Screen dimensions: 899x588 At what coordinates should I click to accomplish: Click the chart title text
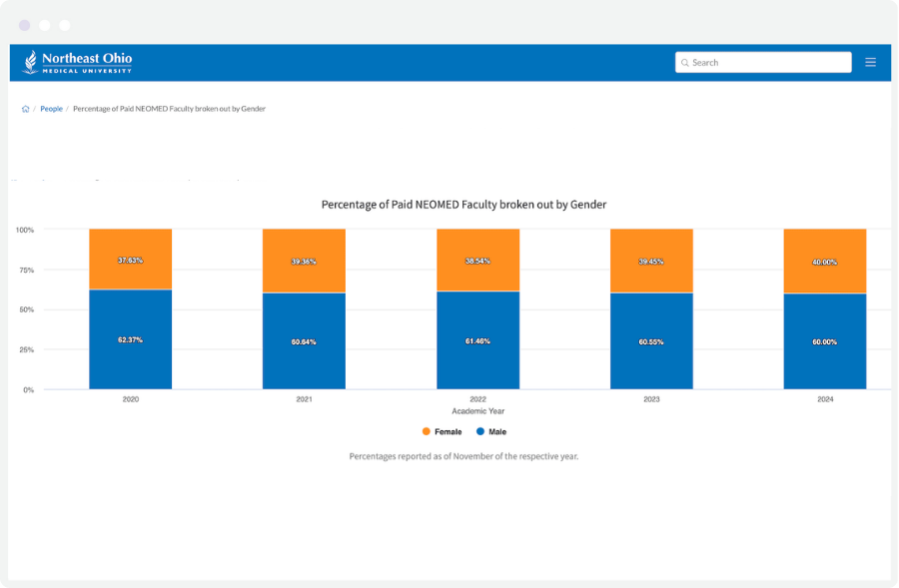pos(464,205)
